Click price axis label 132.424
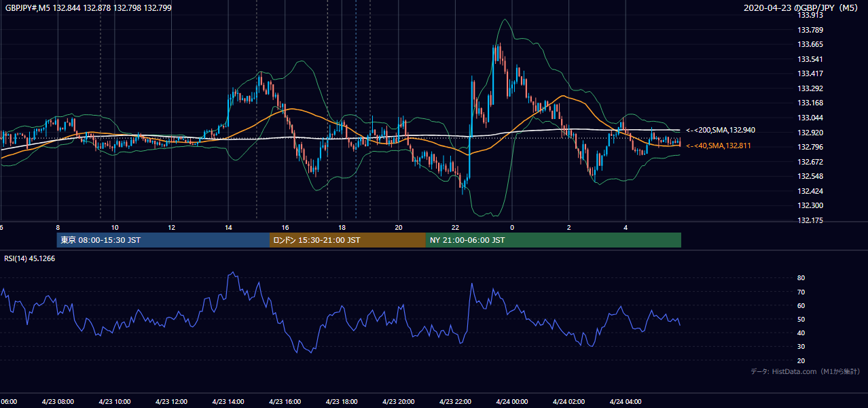Image resolution: width=868 pixels, height=408 pixels. 810,191
